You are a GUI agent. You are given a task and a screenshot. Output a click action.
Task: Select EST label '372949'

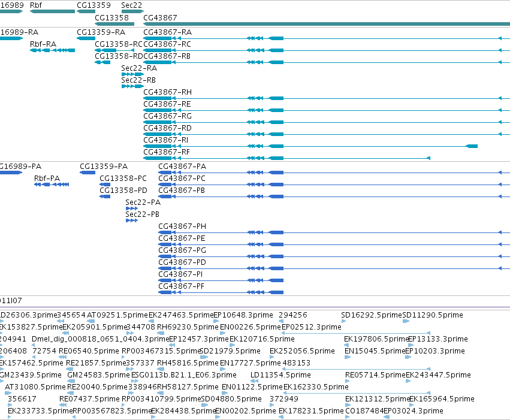point(283,399)
